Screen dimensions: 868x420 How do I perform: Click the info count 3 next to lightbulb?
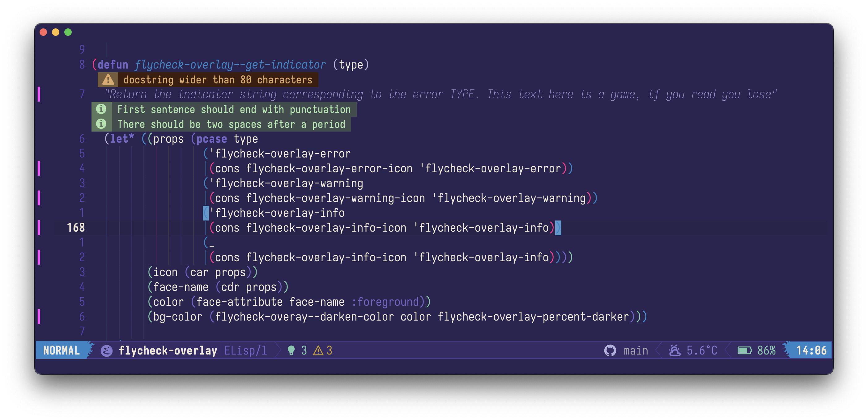(x=304, y=351)
